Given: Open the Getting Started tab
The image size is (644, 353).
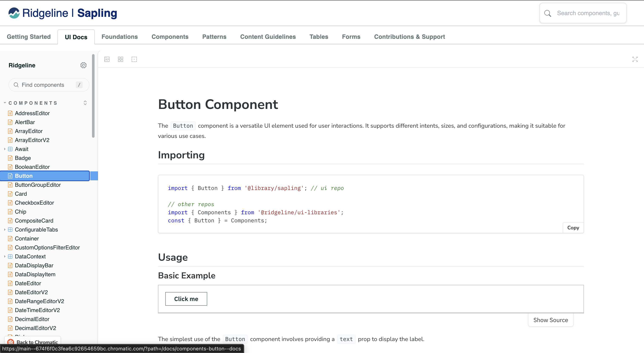Looking at the screenshot, I should [x=29, y=37].
